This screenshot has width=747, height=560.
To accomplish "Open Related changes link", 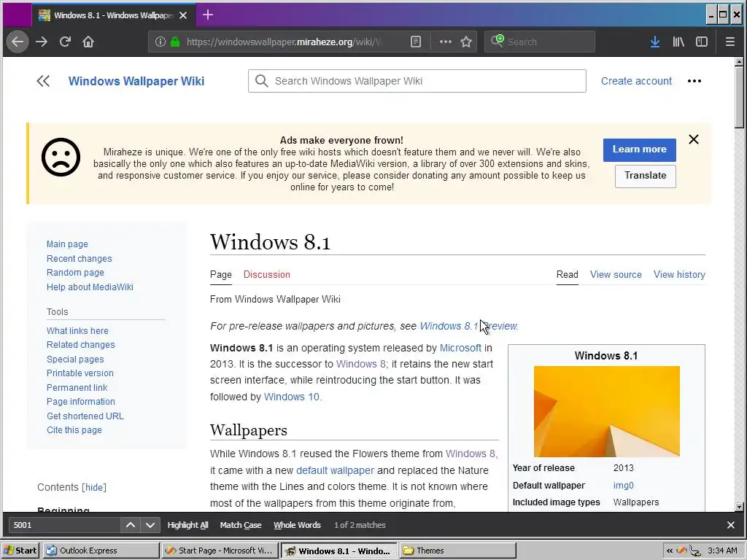I will (80, 345).
